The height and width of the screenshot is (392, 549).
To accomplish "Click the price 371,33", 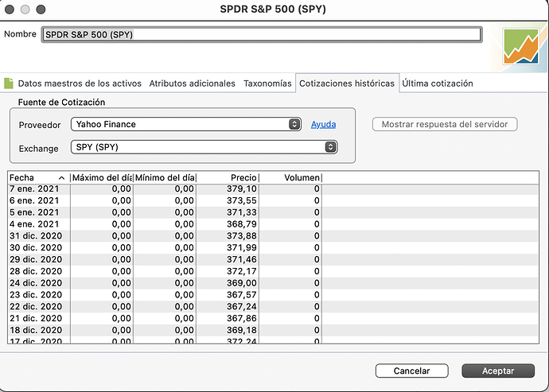I will pos(242,212).
